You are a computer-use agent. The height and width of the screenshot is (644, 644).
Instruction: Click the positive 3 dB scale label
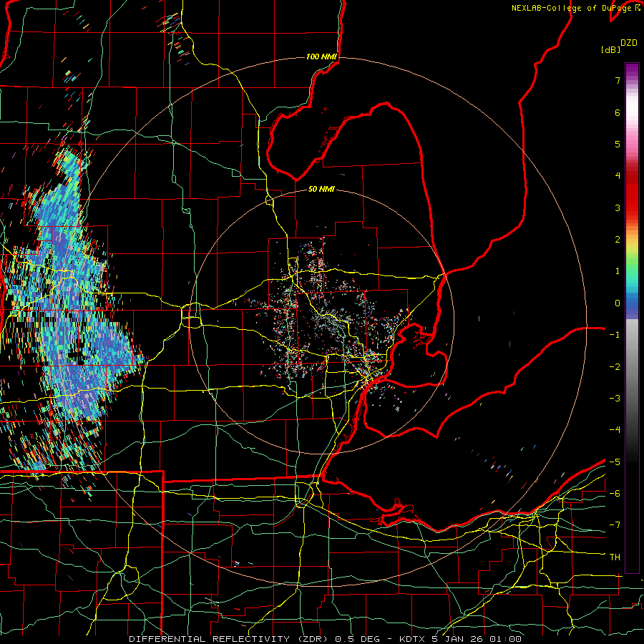pyautogui.click(x=618, y=208)
